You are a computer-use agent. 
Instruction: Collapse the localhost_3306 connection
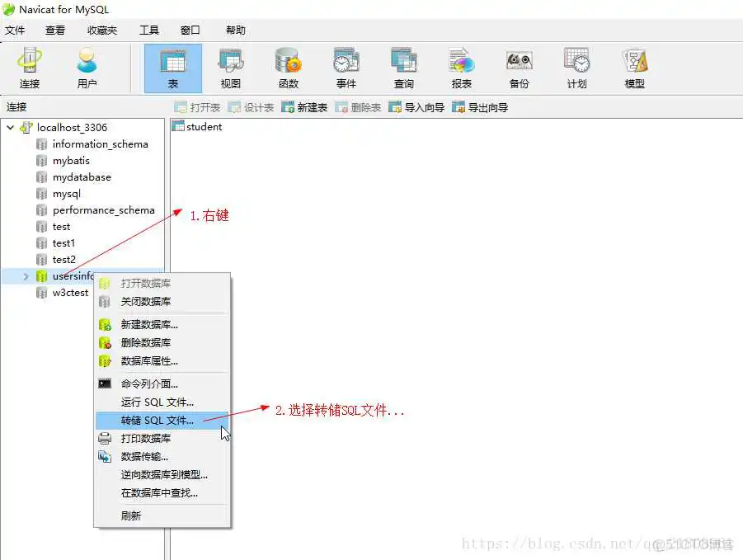point(9,128)
